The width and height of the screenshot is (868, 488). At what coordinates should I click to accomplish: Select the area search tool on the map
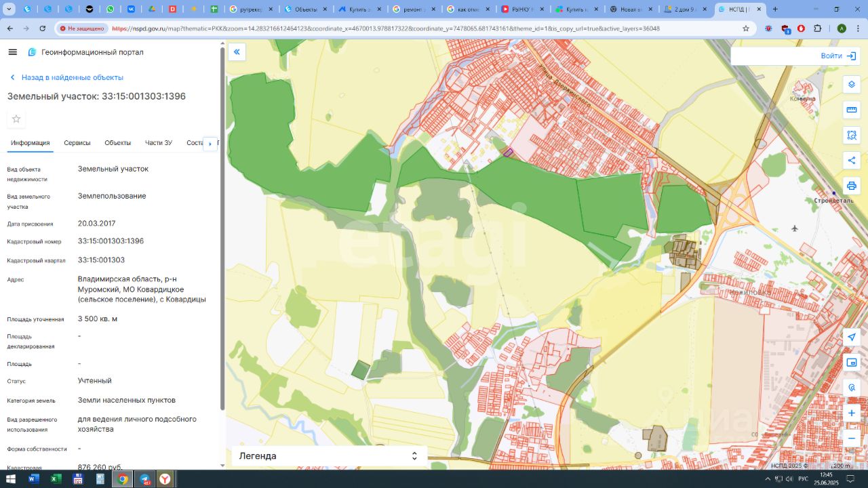[852, 135]
